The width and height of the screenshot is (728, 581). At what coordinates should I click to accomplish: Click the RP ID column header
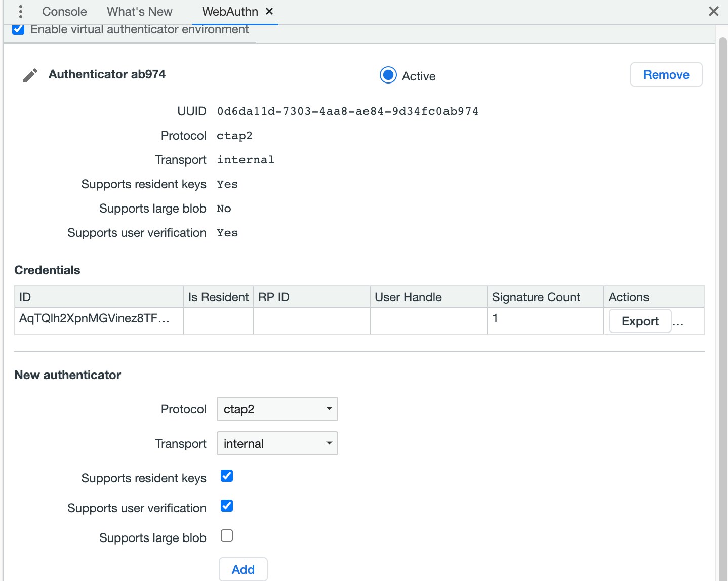[x=312, y=297]
